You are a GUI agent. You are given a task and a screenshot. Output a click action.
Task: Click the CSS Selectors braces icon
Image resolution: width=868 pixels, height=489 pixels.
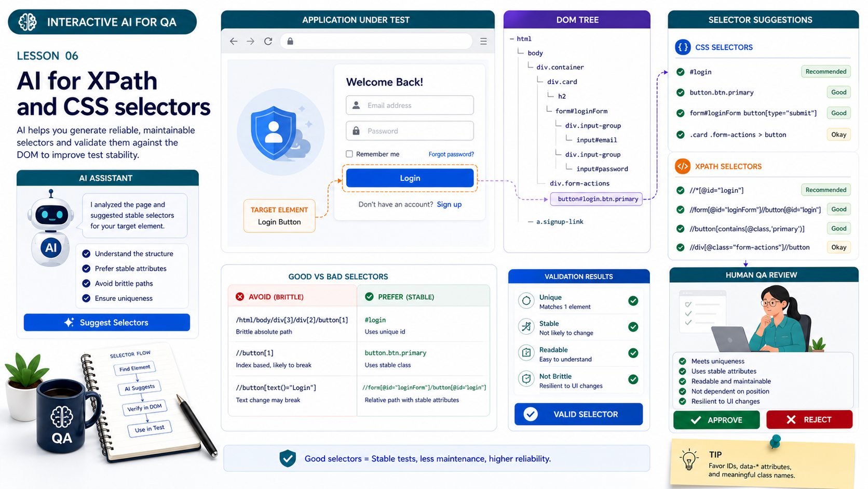[683, 47]
